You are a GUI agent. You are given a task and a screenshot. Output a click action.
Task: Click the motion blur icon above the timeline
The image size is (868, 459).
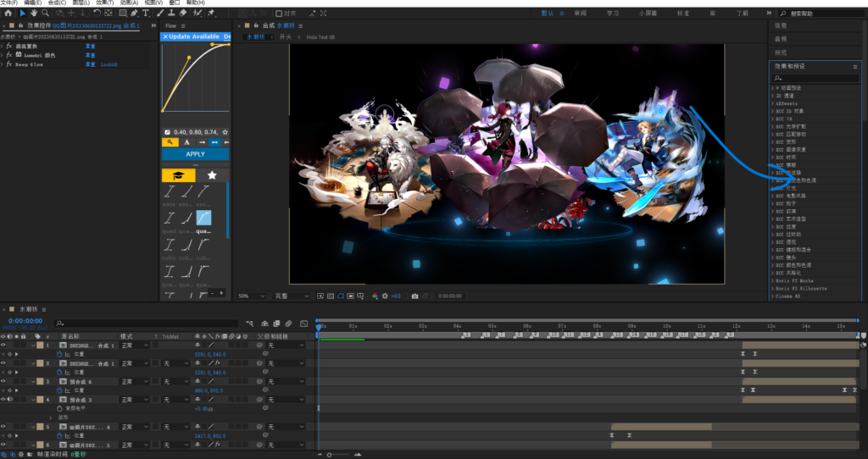click(x=288, y=324)
